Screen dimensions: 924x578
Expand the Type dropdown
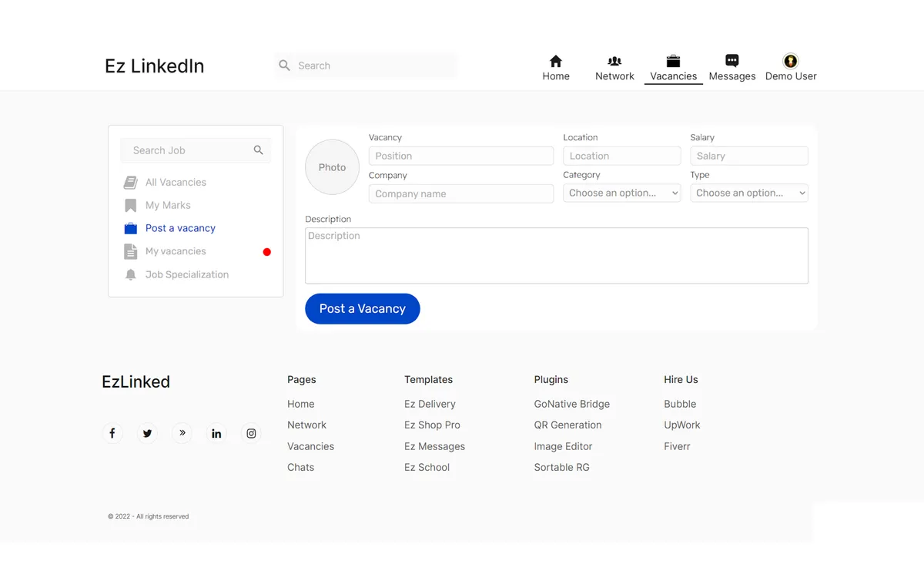point(749,193)
